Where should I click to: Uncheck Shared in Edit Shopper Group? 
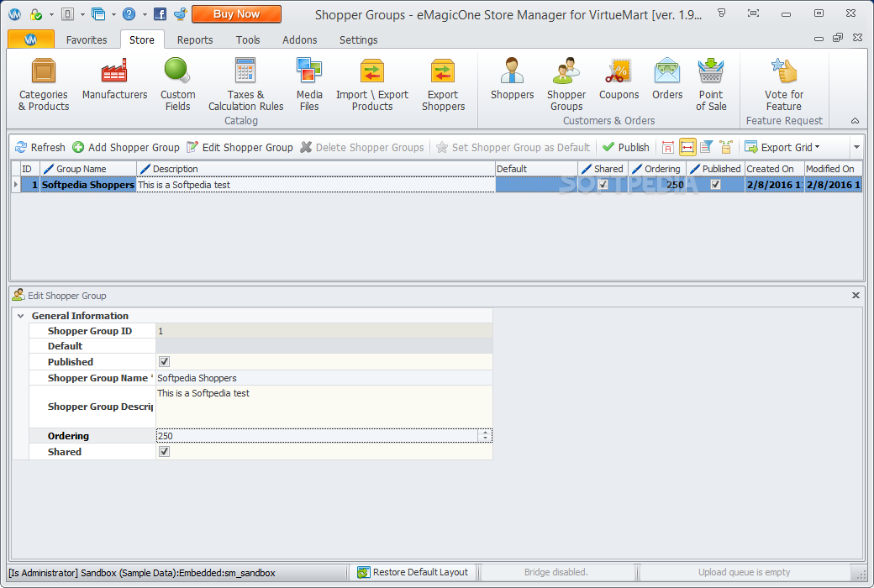(165, 452)
